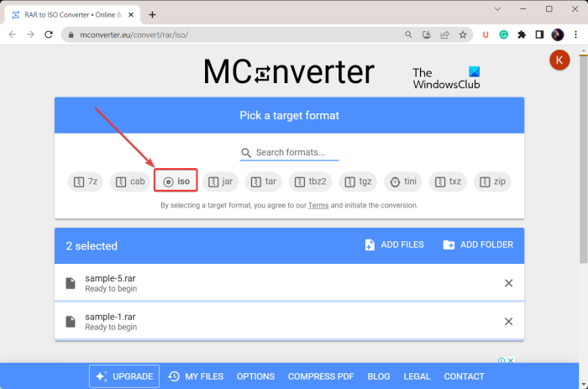Click the MConverter logo
The width and height of the screenshot is (588, 389).
[x=289, y=71]
